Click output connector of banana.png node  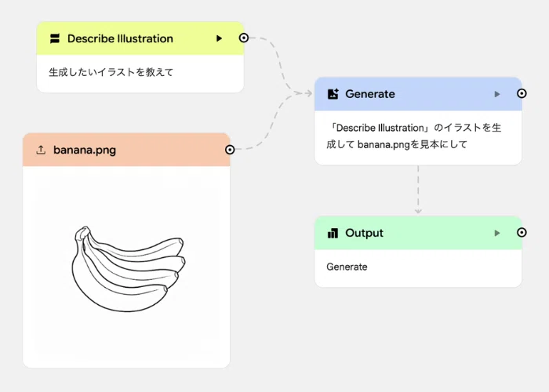pyautogui.click(x=230, y=150)
